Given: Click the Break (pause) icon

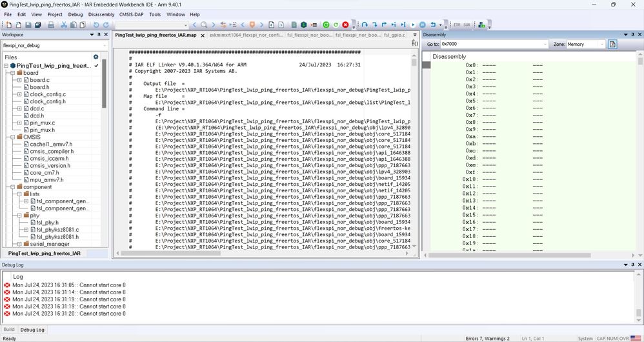Looking at the screenshot, I should 422,25.
